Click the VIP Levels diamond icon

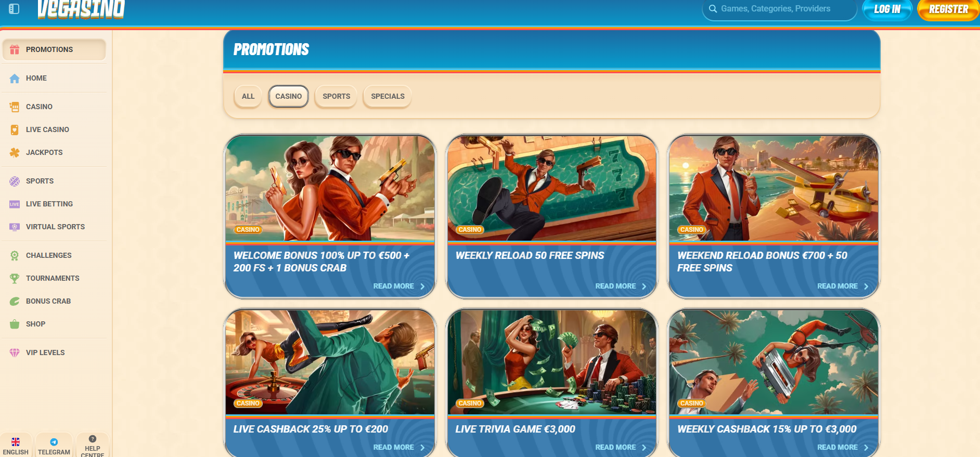[15, 352]
